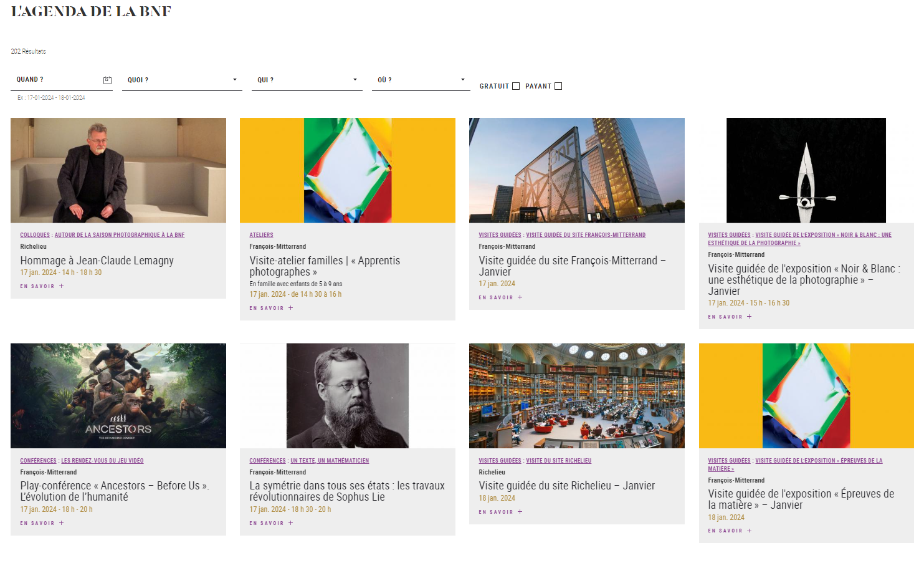Open the Colloques category link
924x568 pixels.
coord(35,235)
